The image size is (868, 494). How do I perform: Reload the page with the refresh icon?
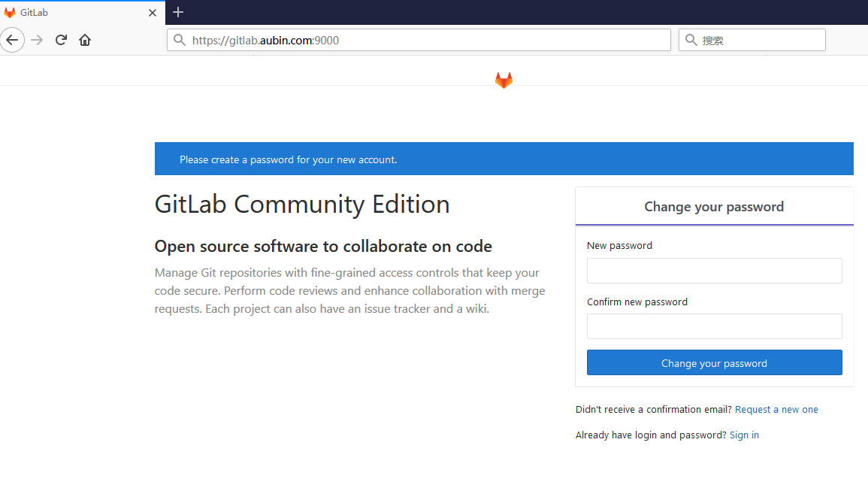61,40
